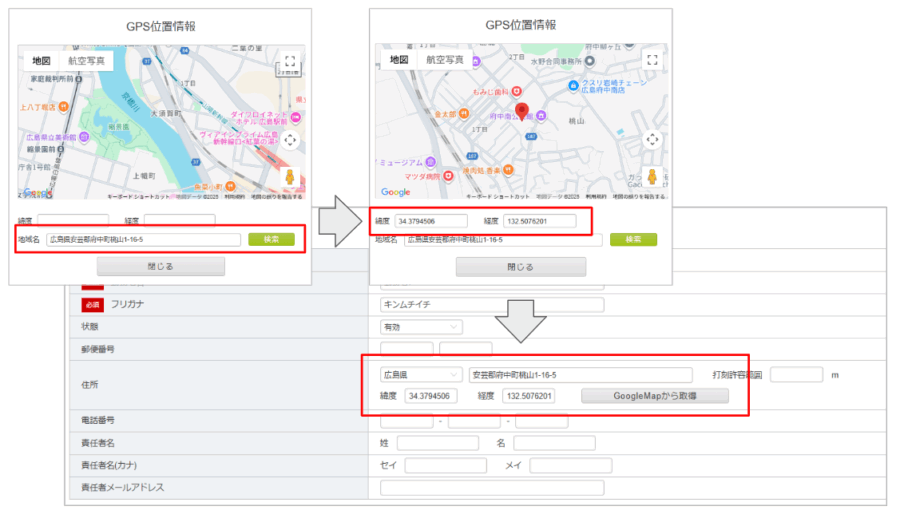This screenshot has height=518, width=900.
Task: Click 経度 field in the 住所 row
Action: (529, 396)
